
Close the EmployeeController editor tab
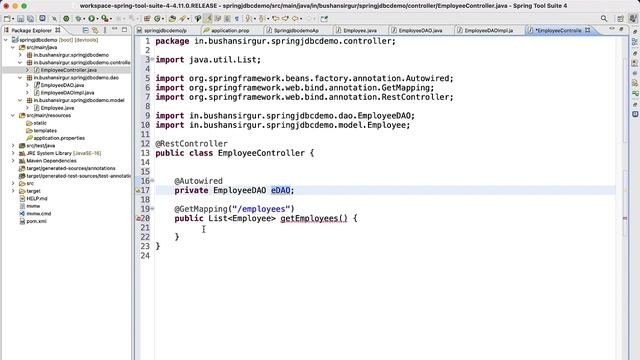pos(588,30)
